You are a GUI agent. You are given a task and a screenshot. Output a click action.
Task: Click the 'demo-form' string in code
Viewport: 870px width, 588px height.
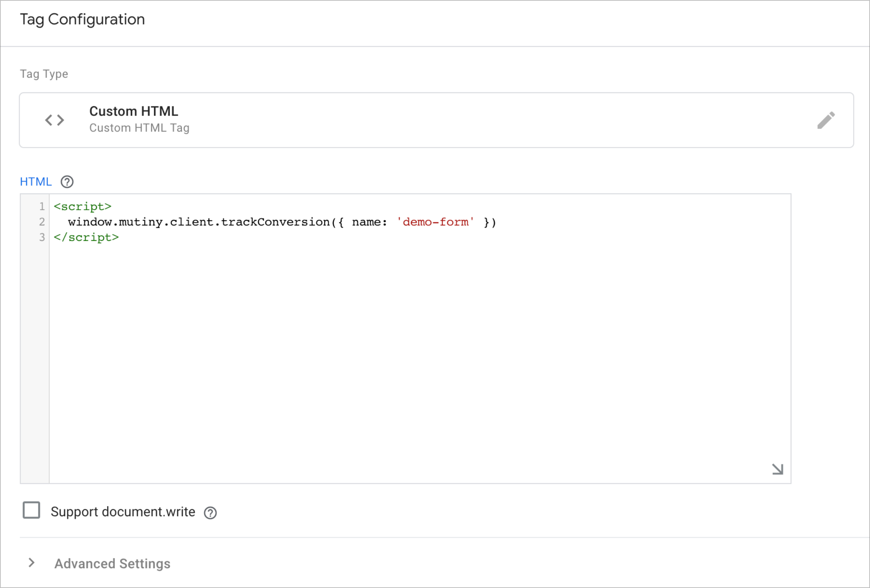(x=435, y=222)
